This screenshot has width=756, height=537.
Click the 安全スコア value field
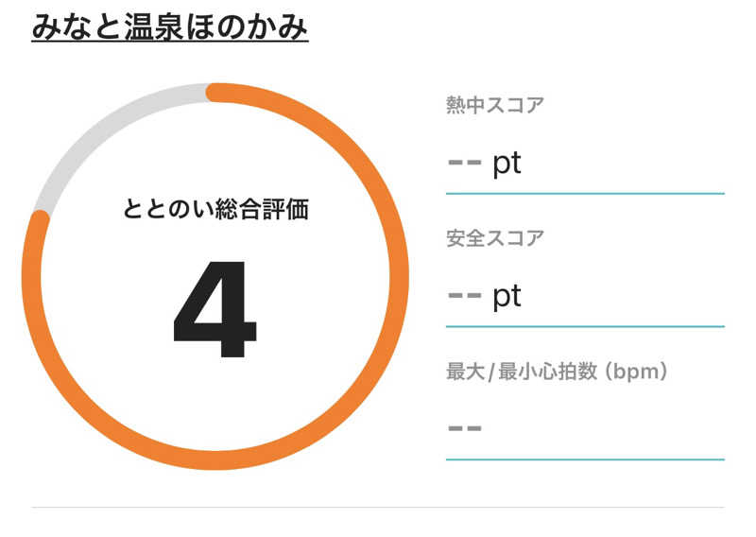pos(584,297)
